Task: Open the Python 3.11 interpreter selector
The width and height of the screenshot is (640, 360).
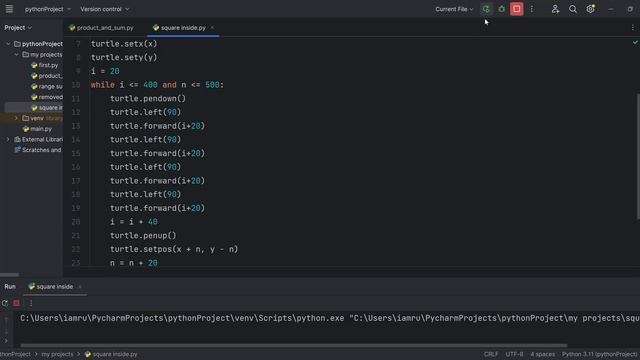Action: tap(599, 354)
